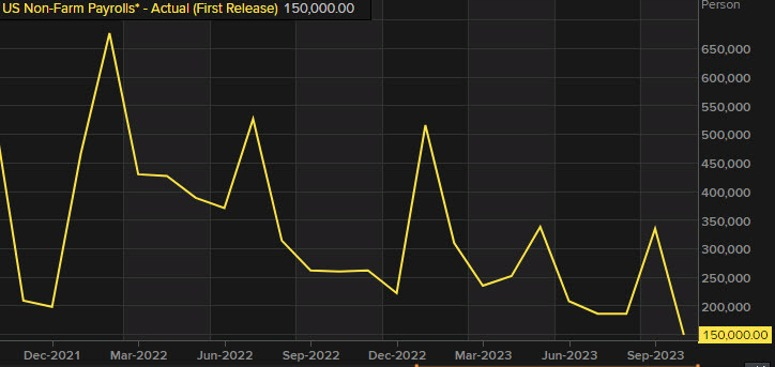
Task: Click the Person unit label above the axis
Action: point(721,5)
